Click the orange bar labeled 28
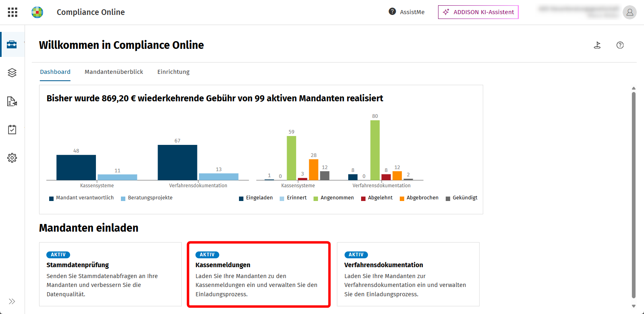The height and width of the screenshot is (314, 644). 314,170
